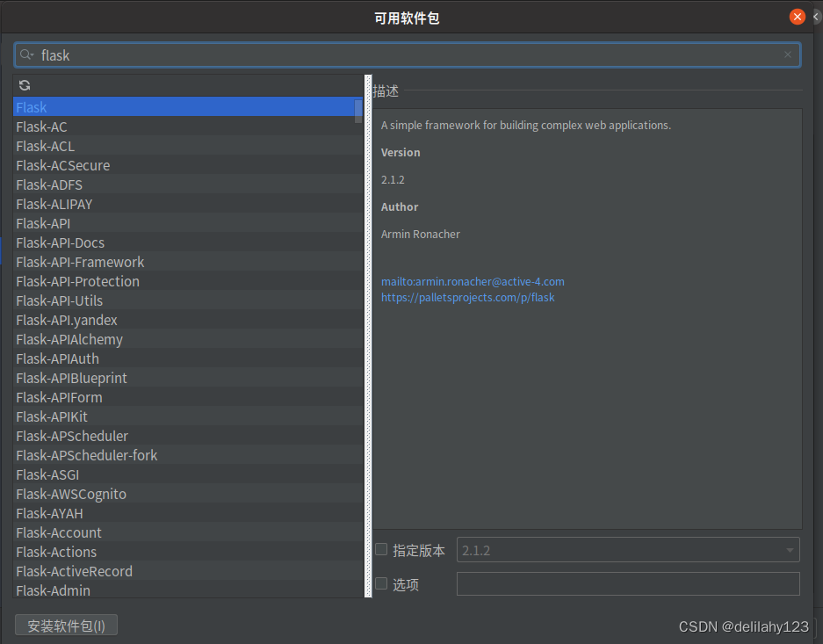Select the Flask-API-Docs package
823x644 pixels.
click(188, 242)
